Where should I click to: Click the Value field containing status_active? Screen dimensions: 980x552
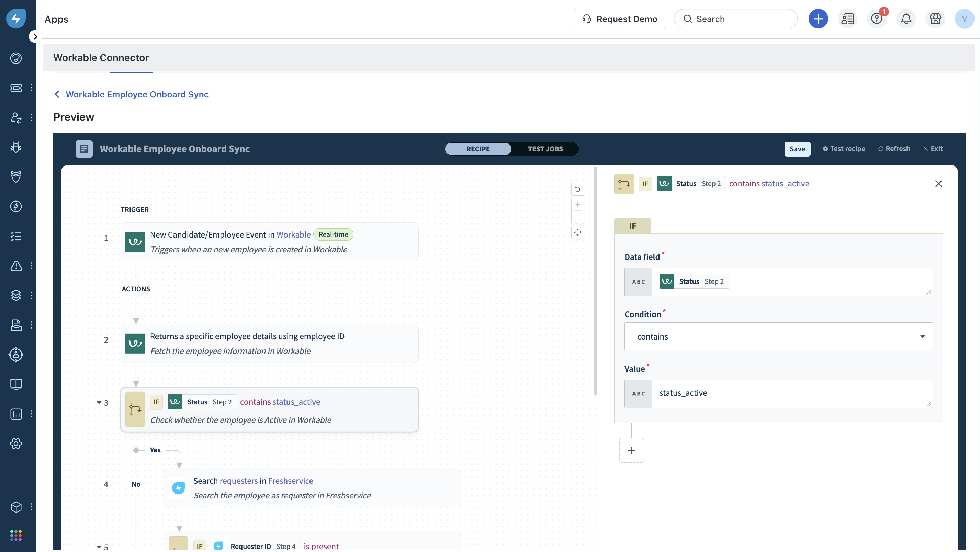point(791,393)
